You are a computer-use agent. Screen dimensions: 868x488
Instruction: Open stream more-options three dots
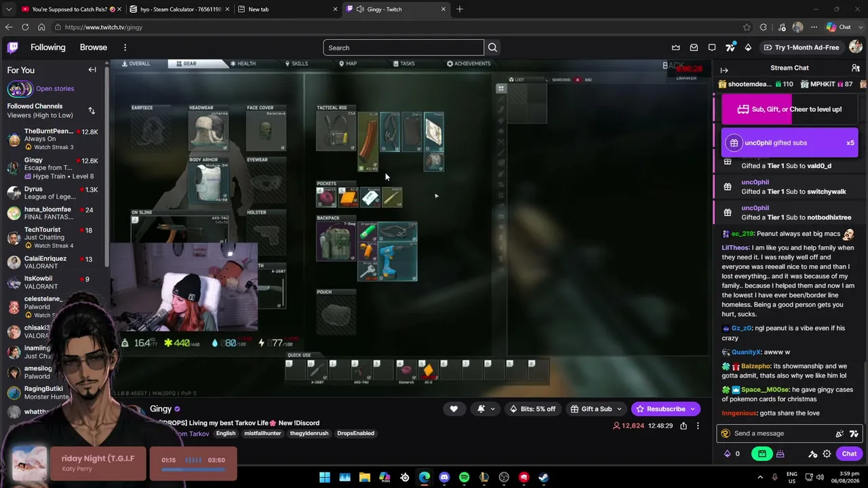pos(698,426)
